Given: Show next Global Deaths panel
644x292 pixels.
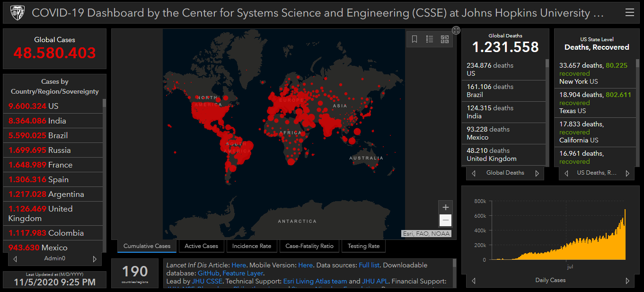Looking at the screenshot, I should pyautogui.click(x=537, y=173).
